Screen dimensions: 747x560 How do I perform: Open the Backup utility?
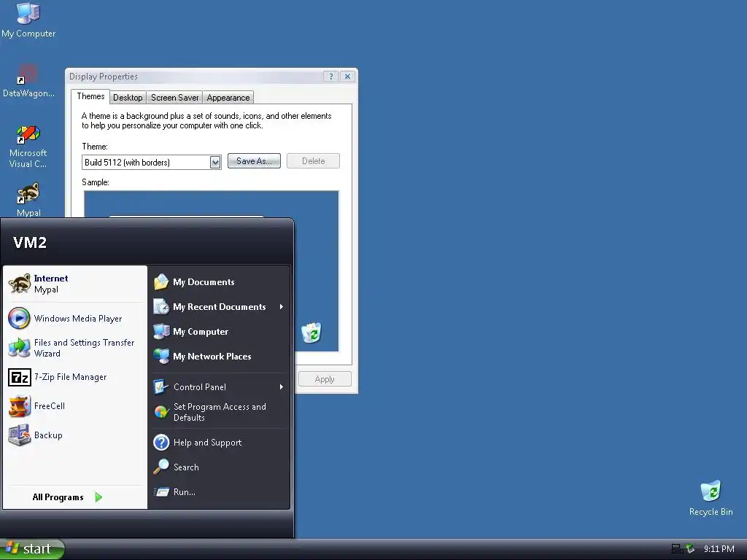(x=75, y=435)
